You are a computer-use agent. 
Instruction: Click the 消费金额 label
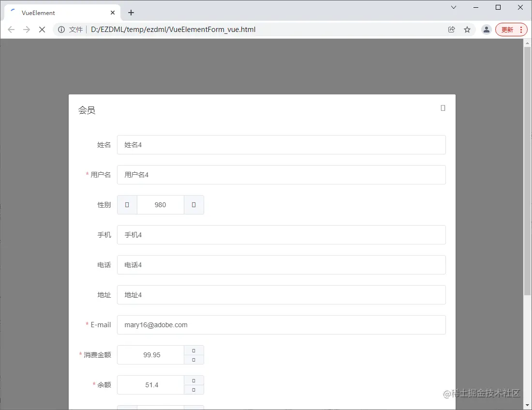pos(97,355)
